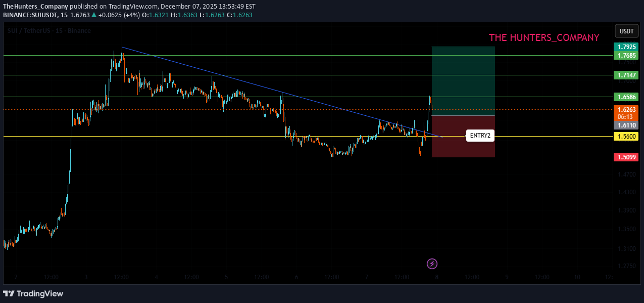The height and width of the screenshot is (303, 644).
Task: Click the 06:13 candle countdown timer
Action: click(x=626, y=116)
